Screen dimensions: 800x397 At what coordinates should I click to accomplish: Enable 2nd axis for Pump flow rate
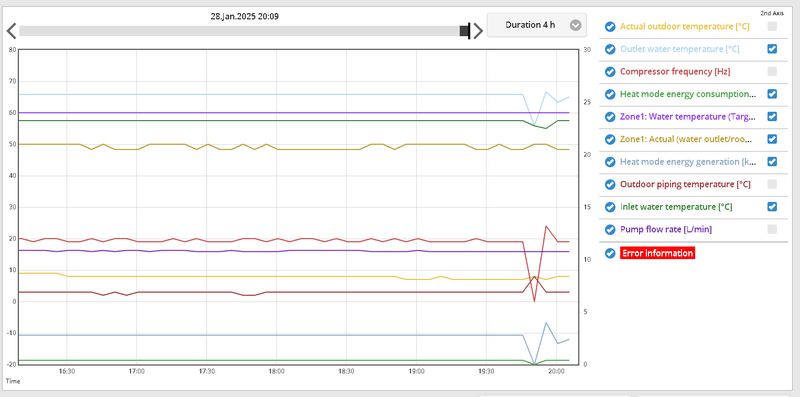tap(772, 229)
